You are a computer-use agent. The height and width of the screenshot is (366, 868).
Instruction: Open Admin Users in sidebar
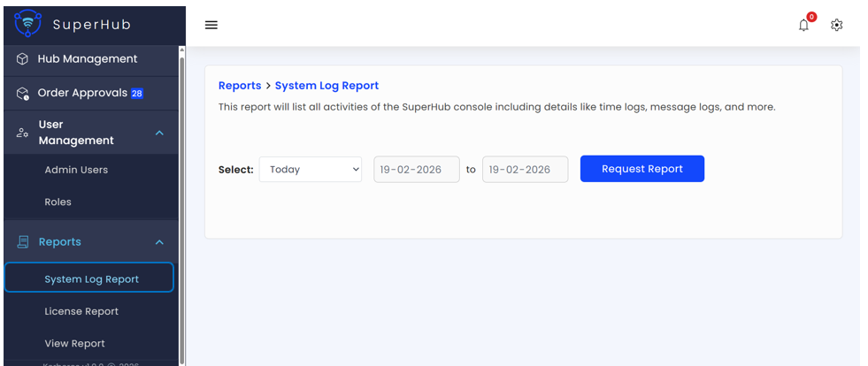tap(76, 170)
